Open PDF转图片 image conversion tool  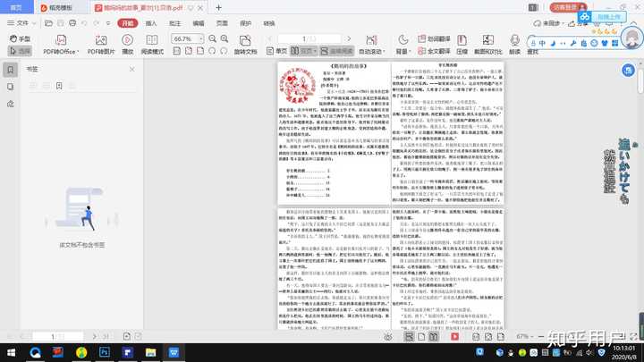(x=100, y=45)
